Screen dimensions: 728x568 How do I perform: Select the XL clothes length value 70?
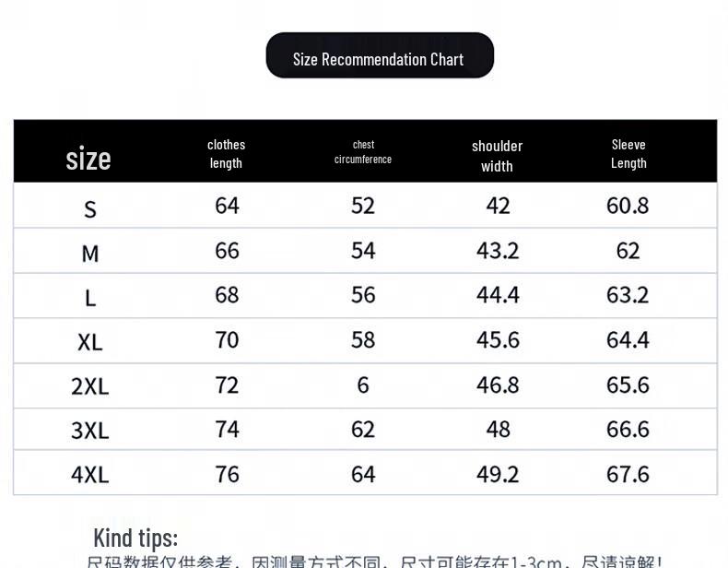227,340
